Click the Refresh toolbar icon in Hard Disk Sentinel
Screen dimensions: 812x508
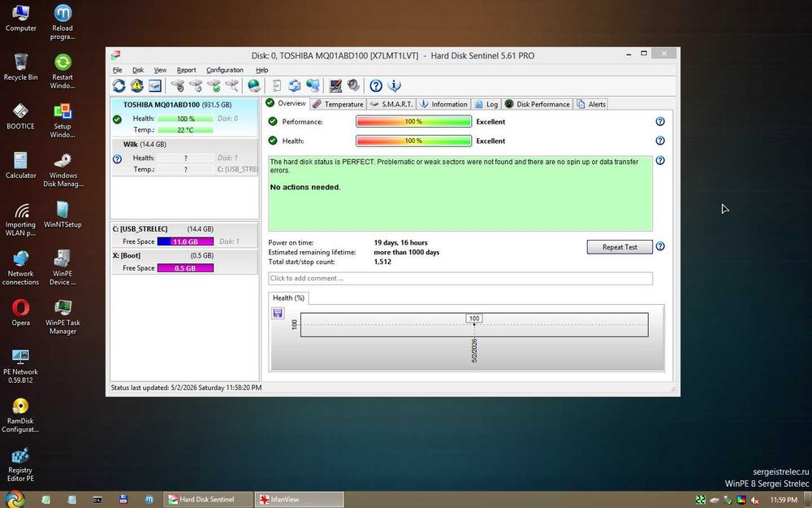(119, 85)
